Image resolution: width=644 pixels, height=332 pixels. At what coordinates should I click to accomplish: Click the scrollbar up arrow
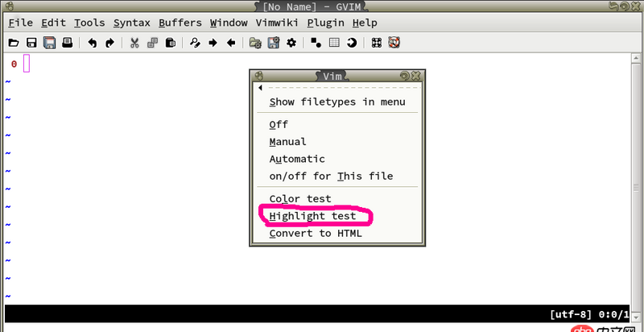click(x=636, y=58)
